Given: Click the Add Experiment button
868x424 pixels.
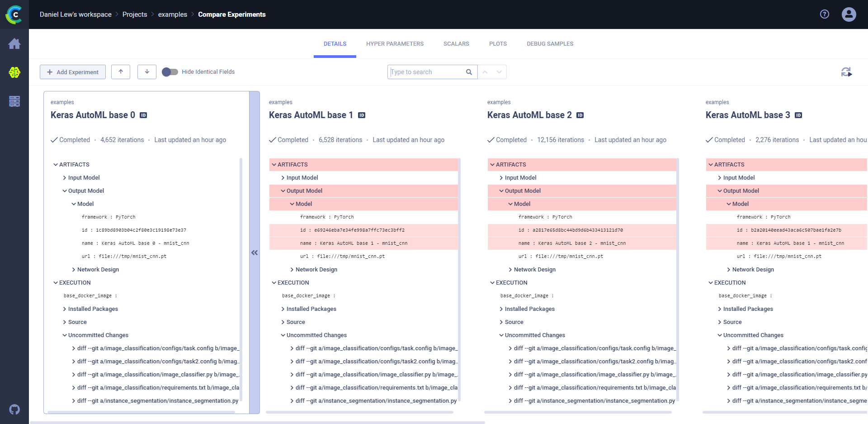Looking at the screenshot, I should [x=73, y=72].
